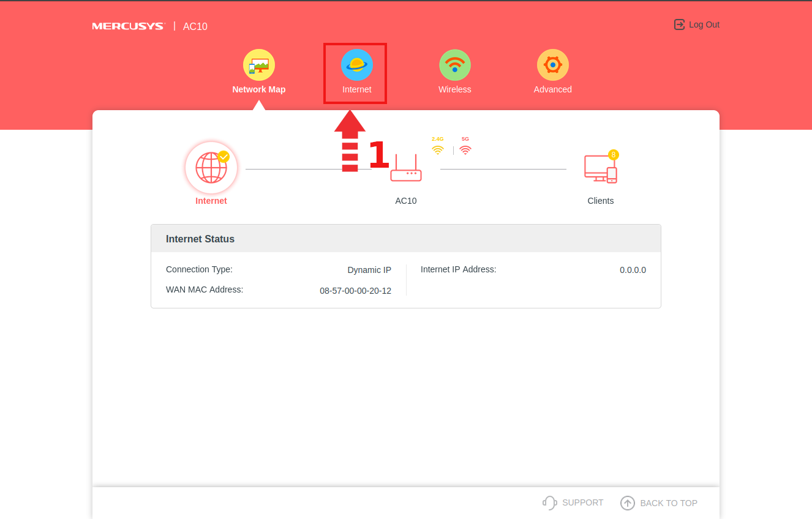Click the Internet IP value 0.0.0.0
Viewport: 812px width, 519px height.
pos(633,270)
